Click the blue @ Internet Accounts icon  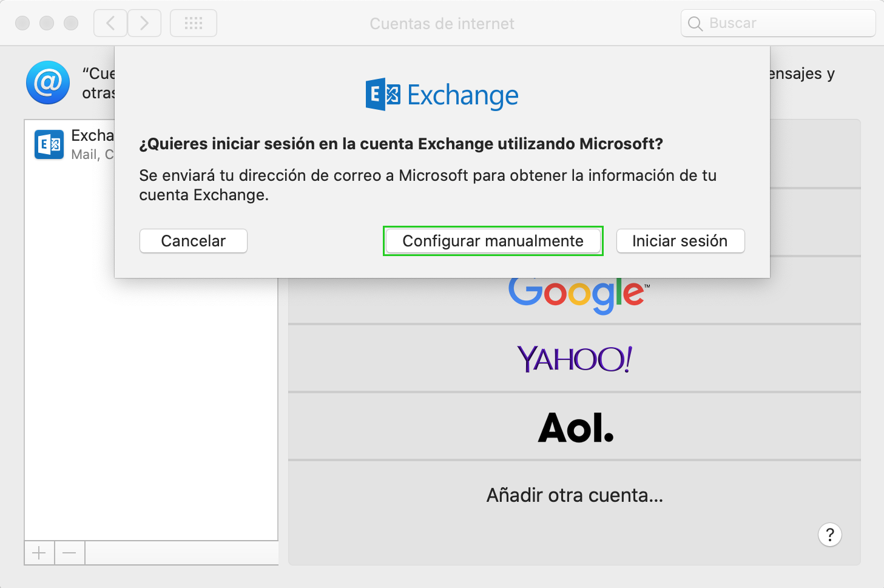coord(48,83)
